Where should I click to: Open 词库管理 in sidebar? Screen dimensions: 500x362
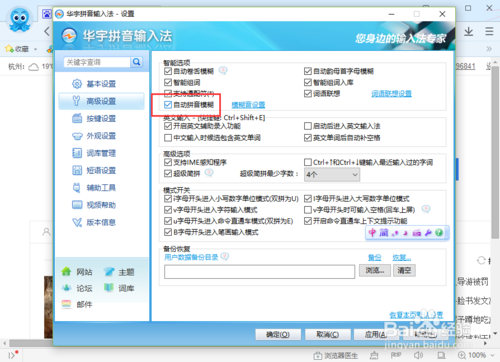pyautogui.click(x=101, y=153)
